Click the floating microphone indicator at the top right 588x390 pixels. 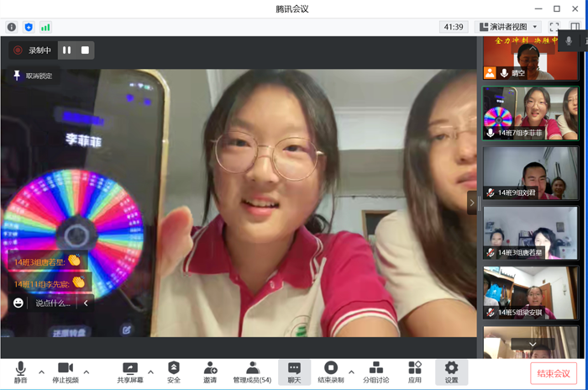click(569, 41)
